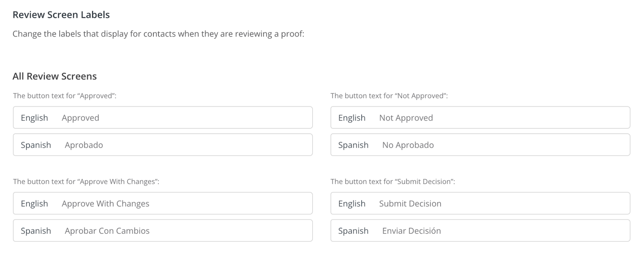Click the "Change the labels that display" description

click(x=158, y=34)
